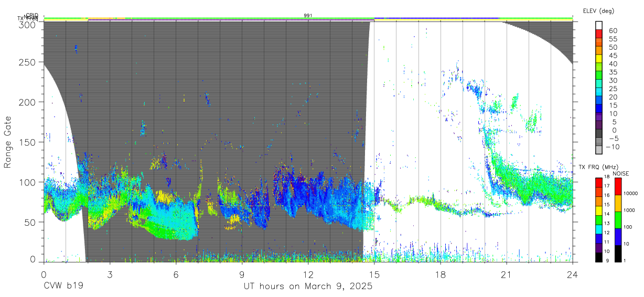Image resolution: width=644 pixels, height=297 pixels.
Task: Click the '18' hour tick on UT axis
Action: pos(441,274)
